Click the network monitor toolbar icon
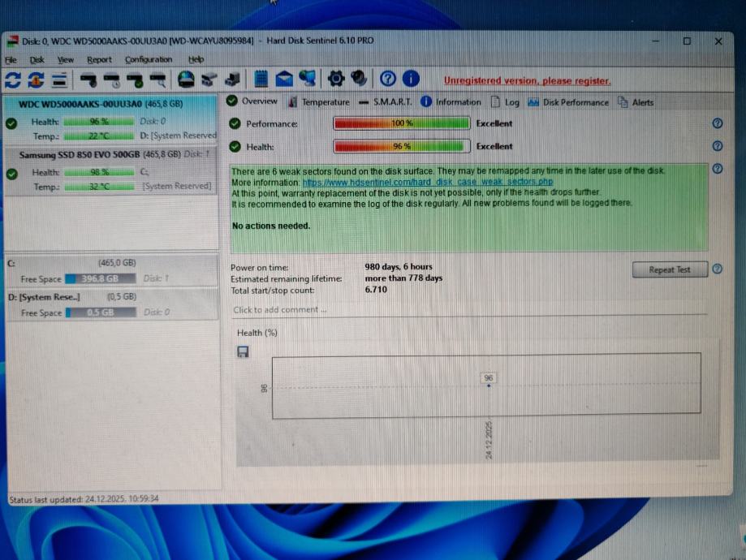This screenshot has height=560, width=746. click(x=308, y=79)
